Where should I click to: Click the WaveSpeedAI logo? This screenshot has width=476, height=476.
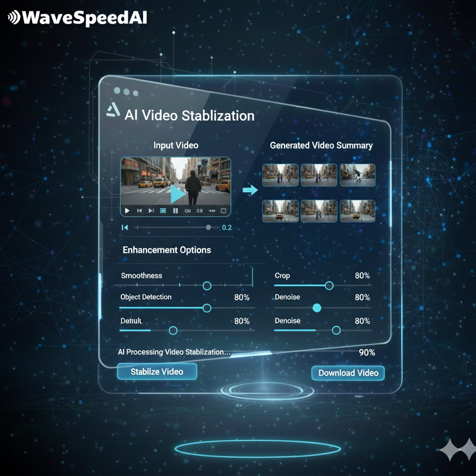78,17
